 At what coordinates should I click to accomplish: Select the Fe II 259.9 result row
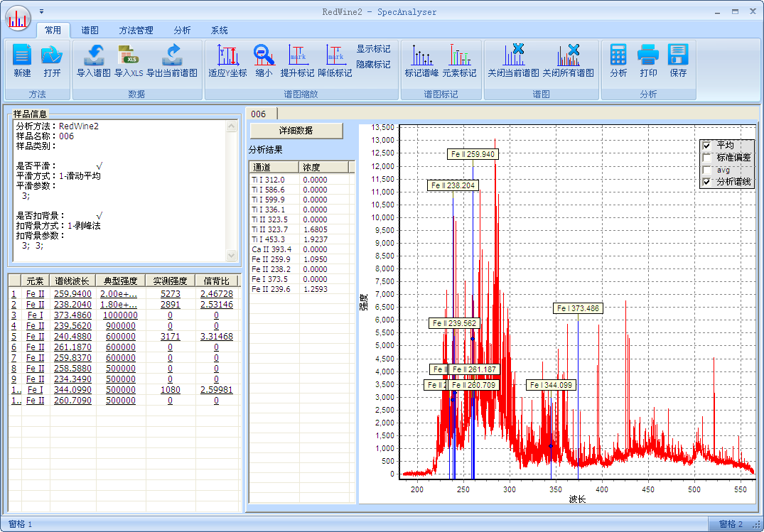point(300,259)
